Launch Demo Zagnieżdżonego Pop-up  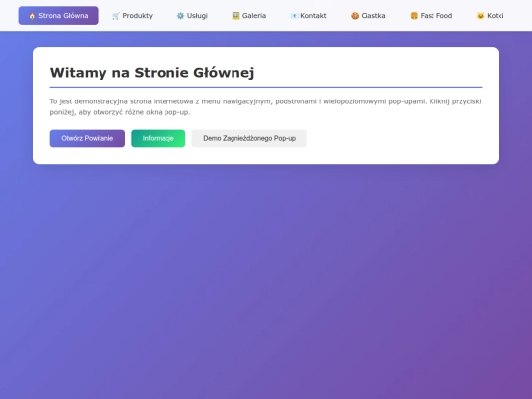pos(249,138)
